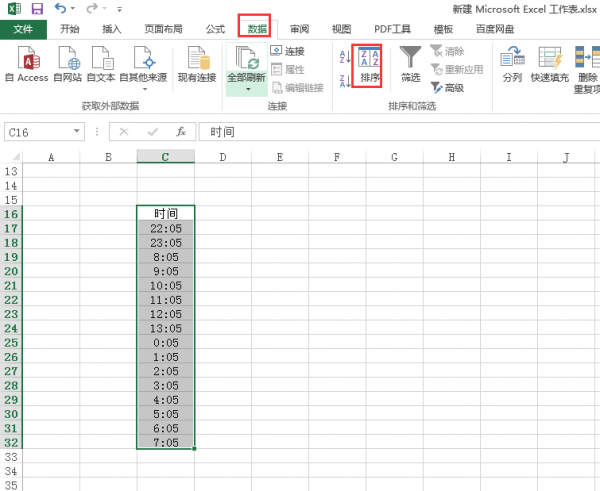Select row 33 header
This screenshot has height=491, width=600.
[11, 457]
